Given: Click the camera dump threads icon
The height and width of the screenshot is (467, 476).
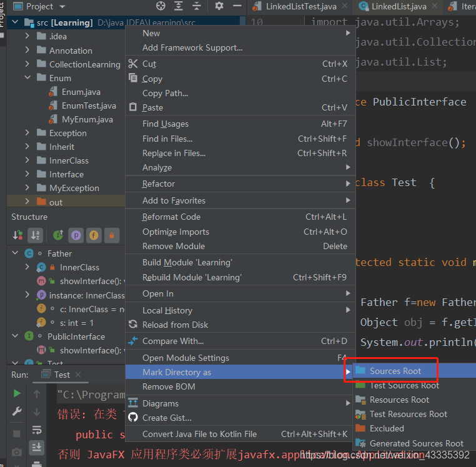Looking at the screenshot, I should click(x=17, y=452).
